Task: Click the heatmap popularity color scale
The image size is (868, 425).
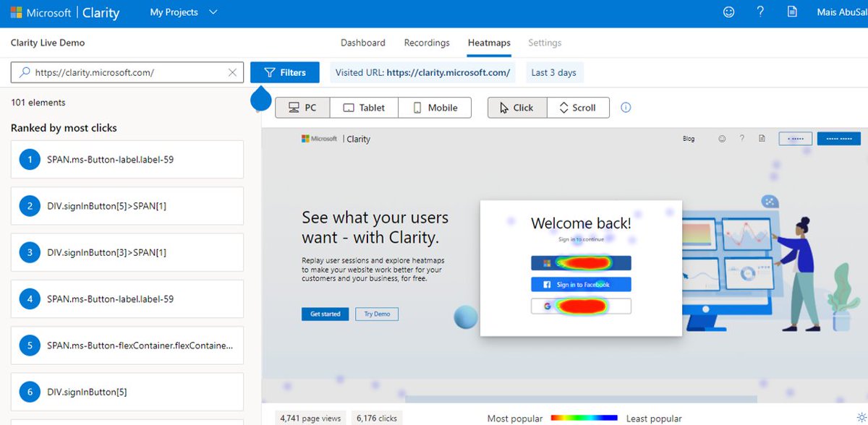Action: 584,418
